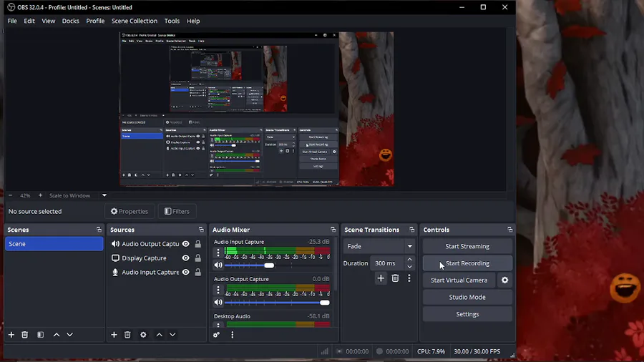This screenshot has height=362, width=644.
Task: Remove selected scene with trash icon
Action: coord(24,335)
